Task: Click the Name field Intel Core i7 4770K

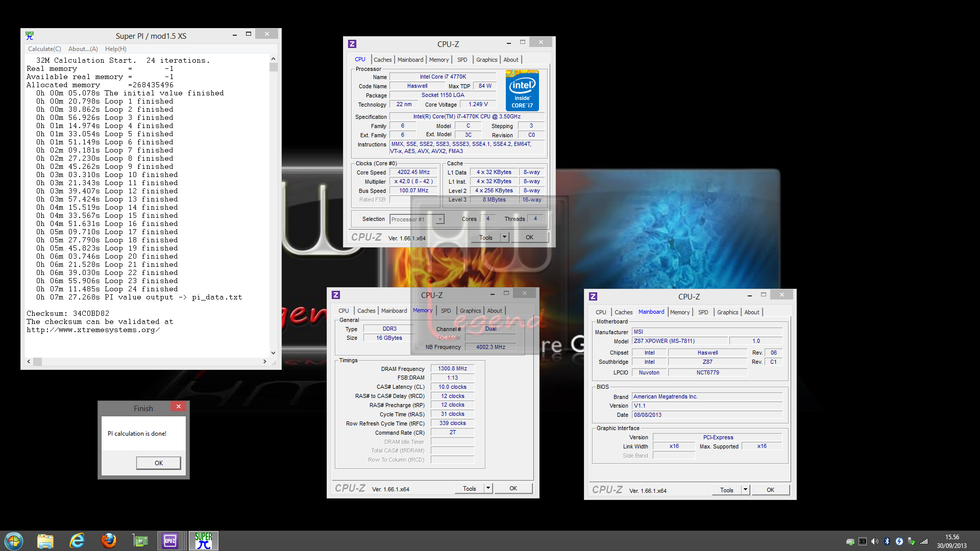Action: (443, 77)
